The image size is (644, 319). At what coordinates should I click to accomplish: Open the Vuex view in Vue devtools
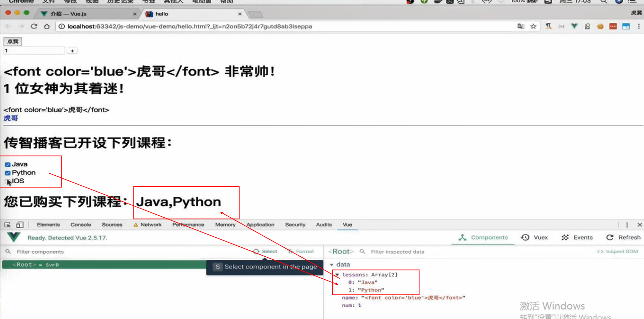click(534, 237)
